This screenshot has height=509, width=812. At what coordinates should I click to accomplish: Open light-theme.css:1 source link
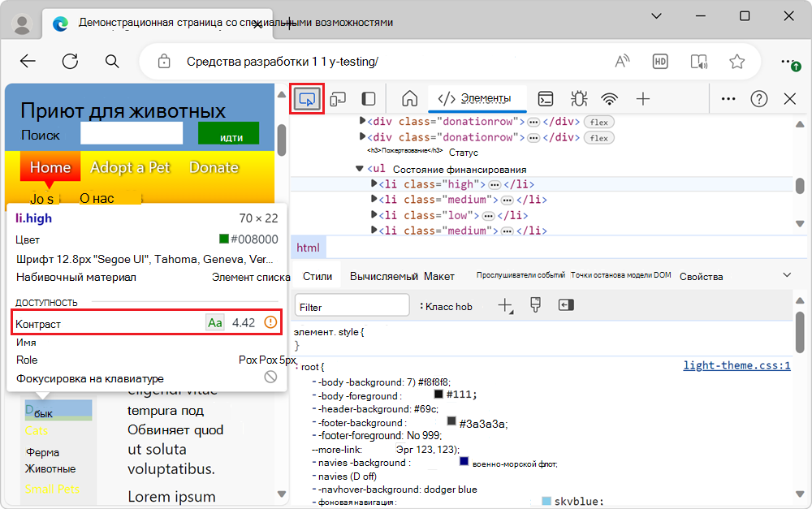[737, 365]
